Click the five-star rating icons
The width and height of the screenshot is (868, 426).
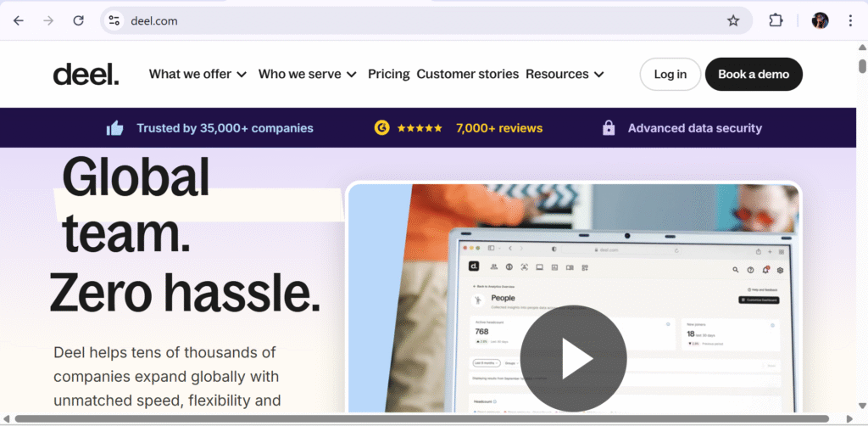point(420,128)
